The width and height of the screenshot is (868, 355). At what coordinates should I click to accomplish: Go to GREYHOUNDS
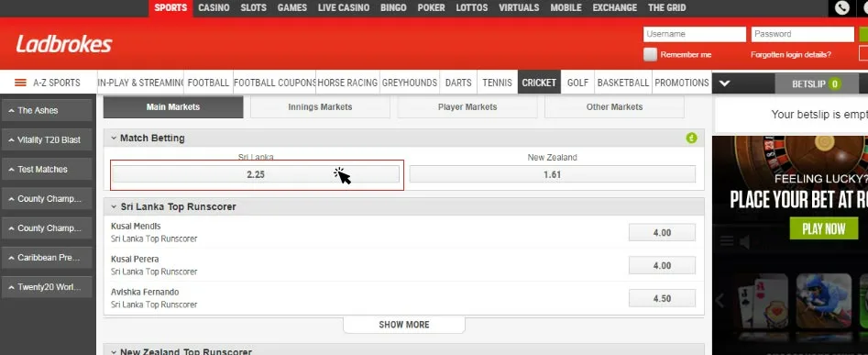point(410,83)
